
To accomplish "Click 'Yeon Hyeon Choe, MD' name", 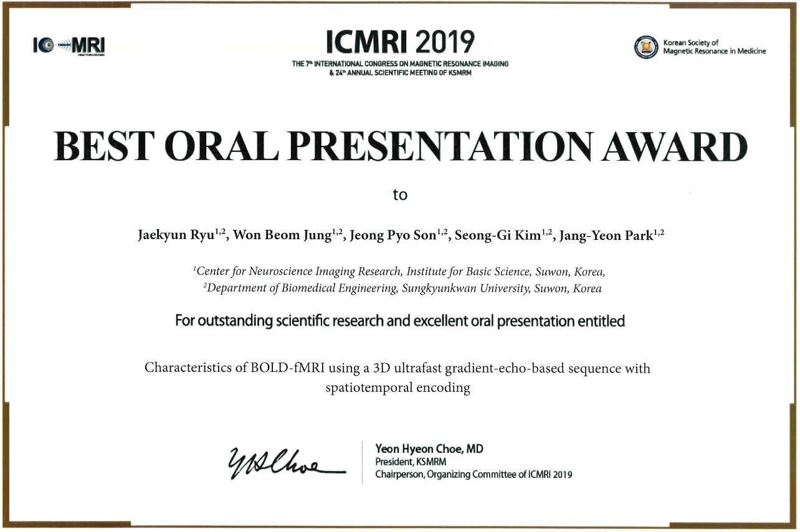I will point(429,449).
